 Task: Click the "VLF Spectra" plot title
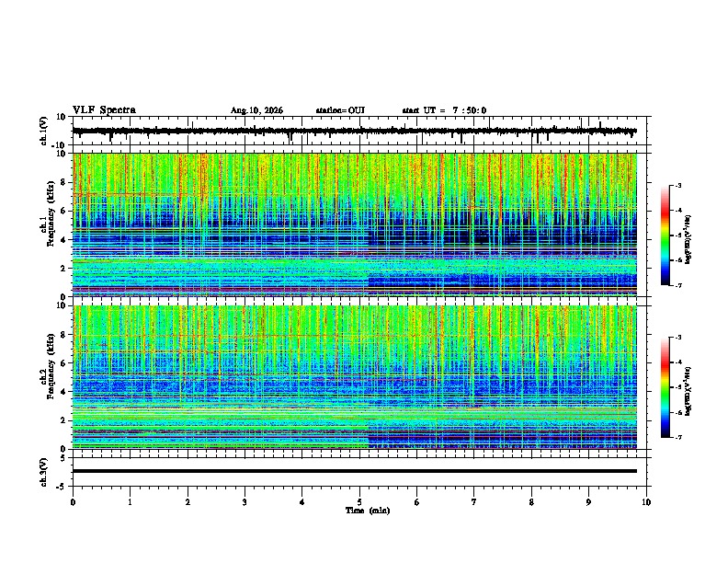coord(104,109)
